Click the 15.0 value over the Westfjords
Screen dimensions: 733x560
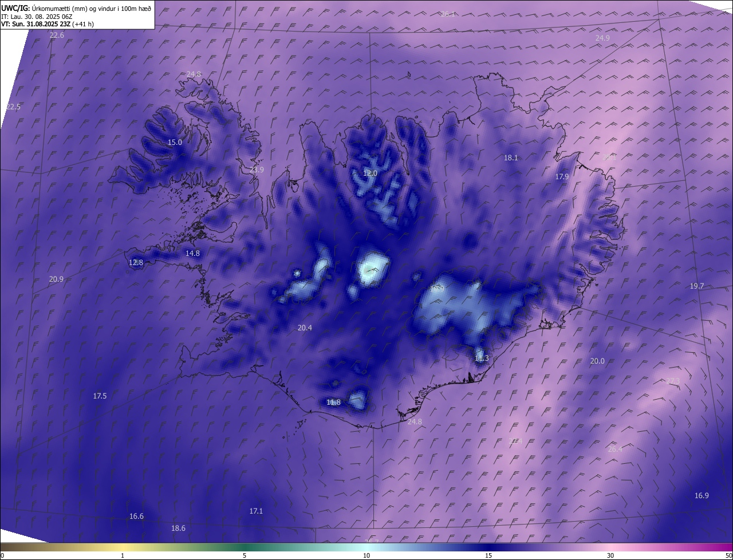click(x=175, y=143)
